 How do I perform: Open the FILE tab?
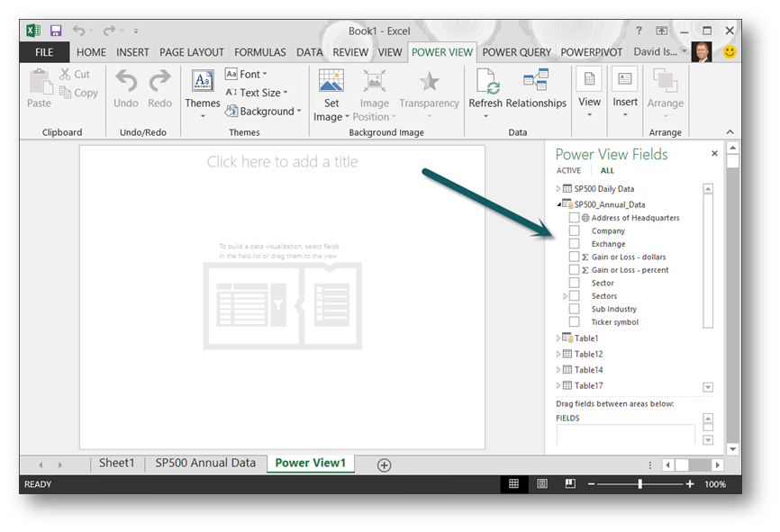click(x=44, y=52)
